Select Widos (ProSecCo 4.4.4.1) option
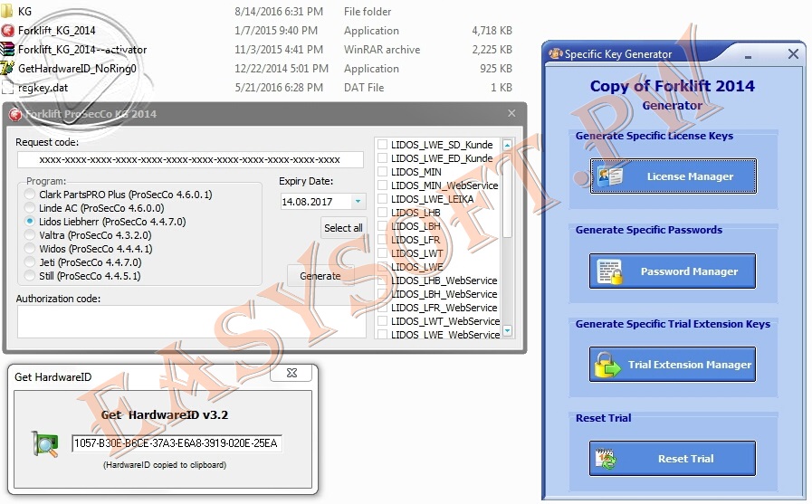 pos(30,249)
